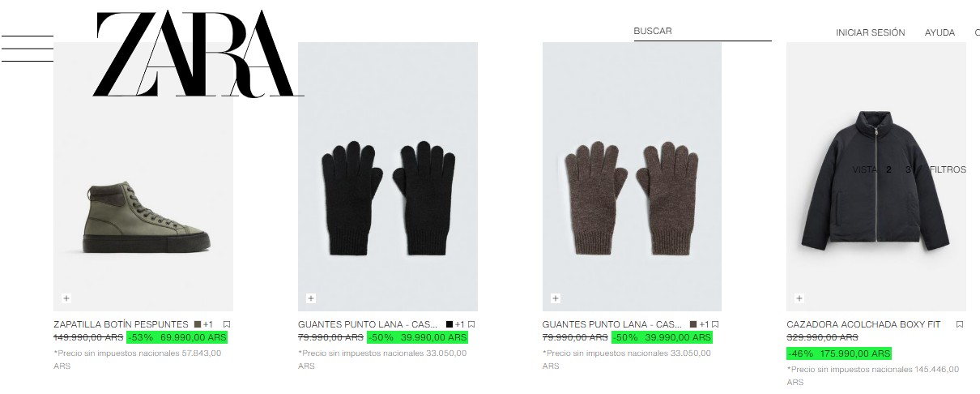Screen dimensions: 980x394
Task: Bookmark the brown Guantes Punto Lana gloves
Action: pos(715,324)
